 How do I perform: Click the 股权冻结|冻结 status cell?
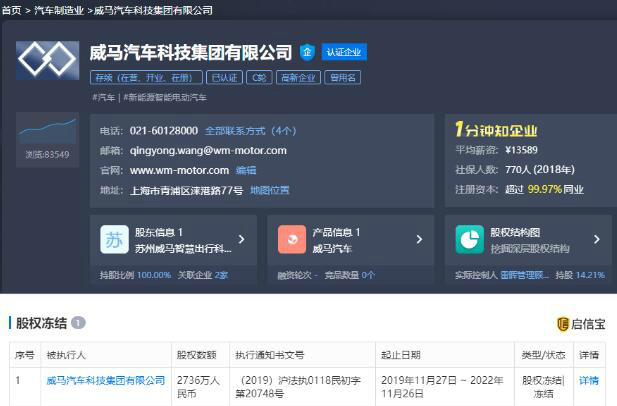(x=543, y=387)
